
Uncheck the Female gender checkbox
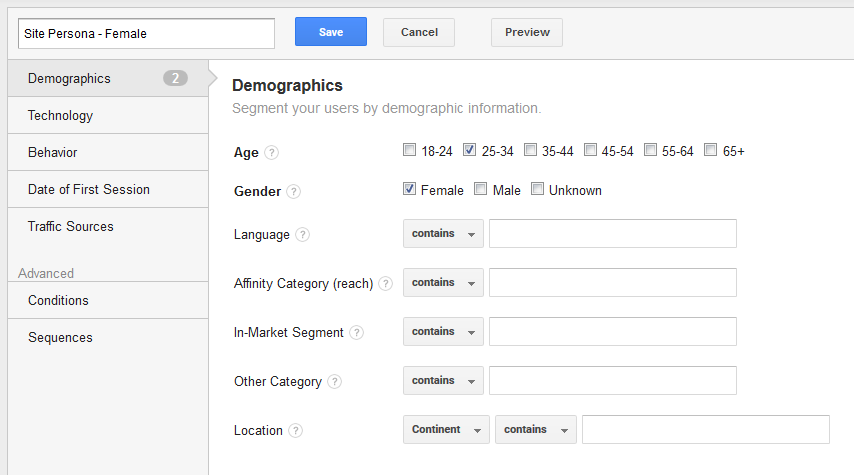coord(410,189)
